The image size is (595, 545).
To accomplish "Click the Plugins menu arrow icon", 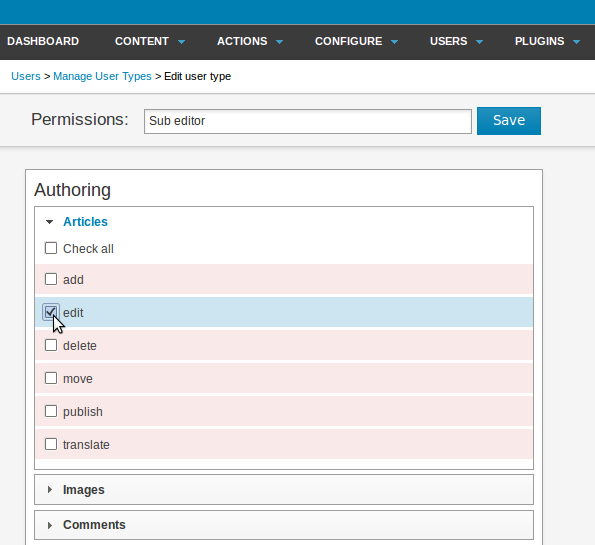I will click(x=577, y=42).
